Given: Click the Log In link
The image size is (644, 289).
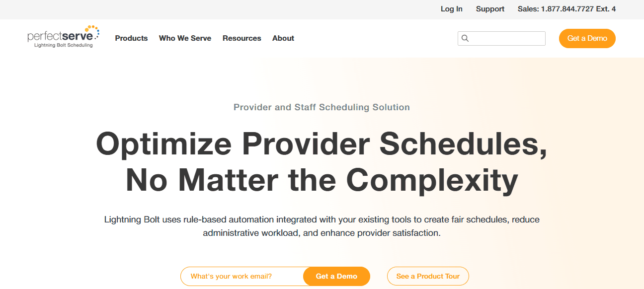Looking at the screenshot, I should coord(451,8).
